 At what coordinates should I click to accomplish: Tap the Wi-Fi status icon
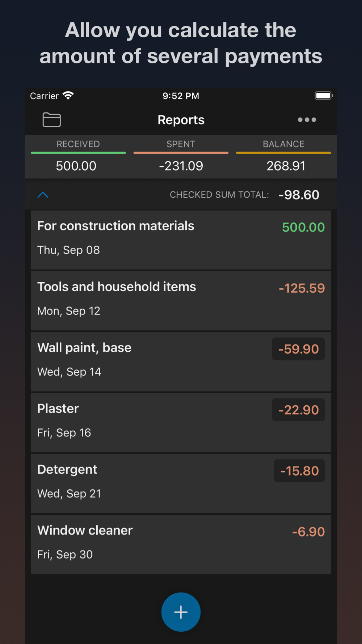[68, 96]
